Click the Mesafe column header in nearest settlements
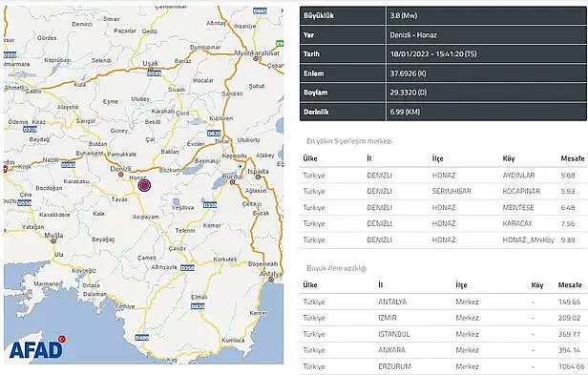 coord(573,158)
